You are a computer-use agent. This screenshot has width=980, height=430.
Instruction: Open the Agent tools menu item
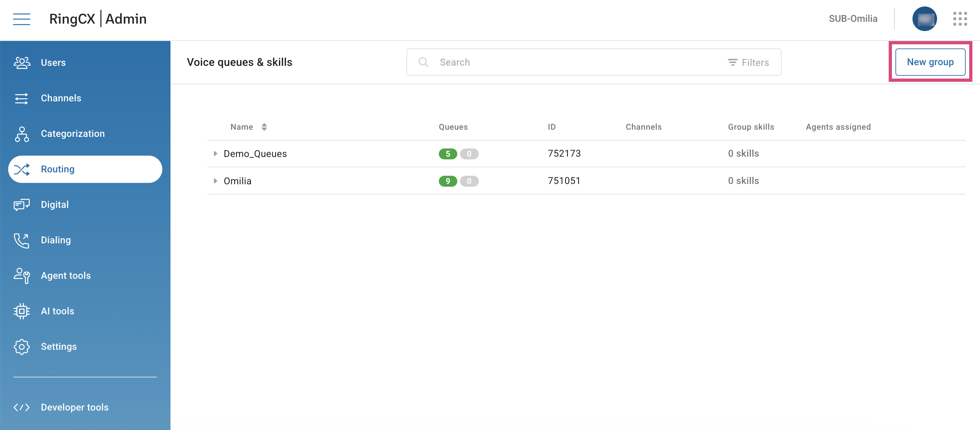tap(66, 276)
